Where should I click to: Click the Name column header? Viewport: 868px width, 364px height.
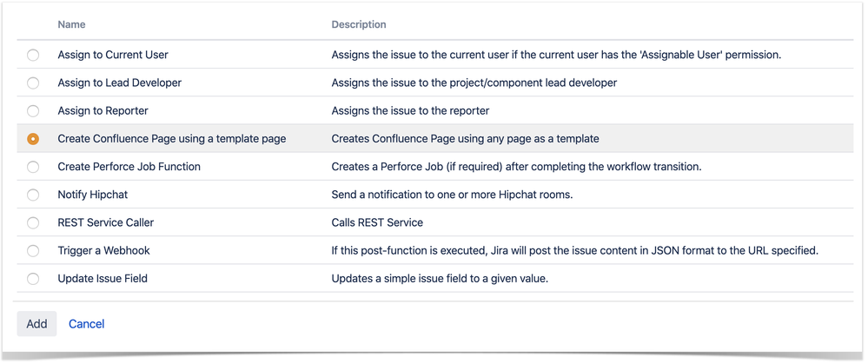pos(71,24)
